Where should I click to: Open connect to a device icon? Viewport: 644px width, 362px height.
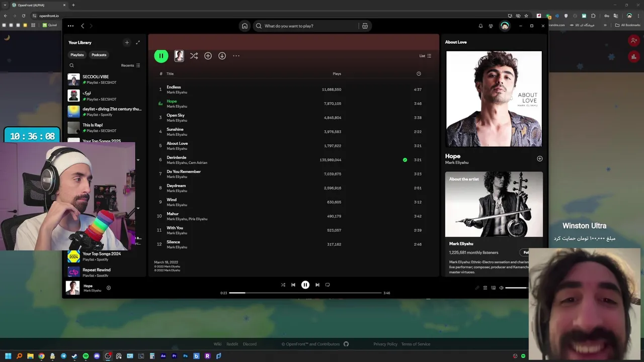pyautogui.click(x=493, y=288)
